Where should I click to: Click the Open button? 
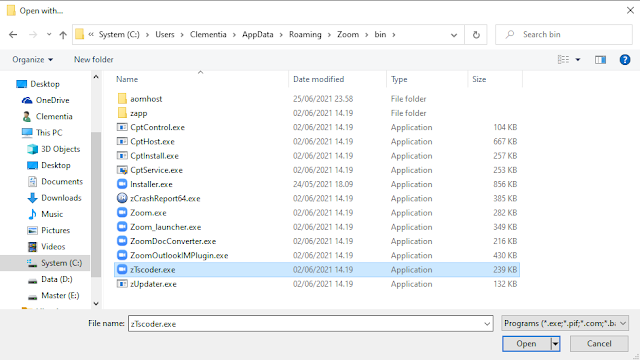[526, 344]
